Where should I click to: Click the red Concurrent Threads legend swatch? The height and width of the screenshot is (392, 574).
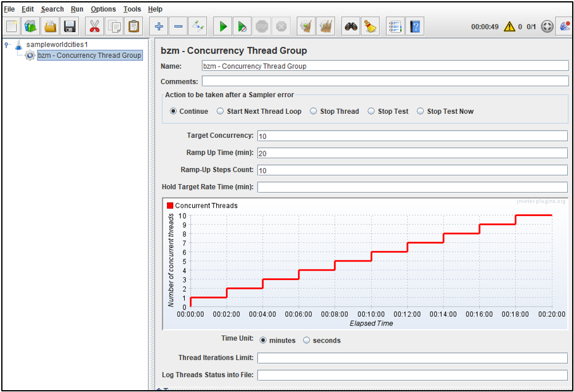170,206
